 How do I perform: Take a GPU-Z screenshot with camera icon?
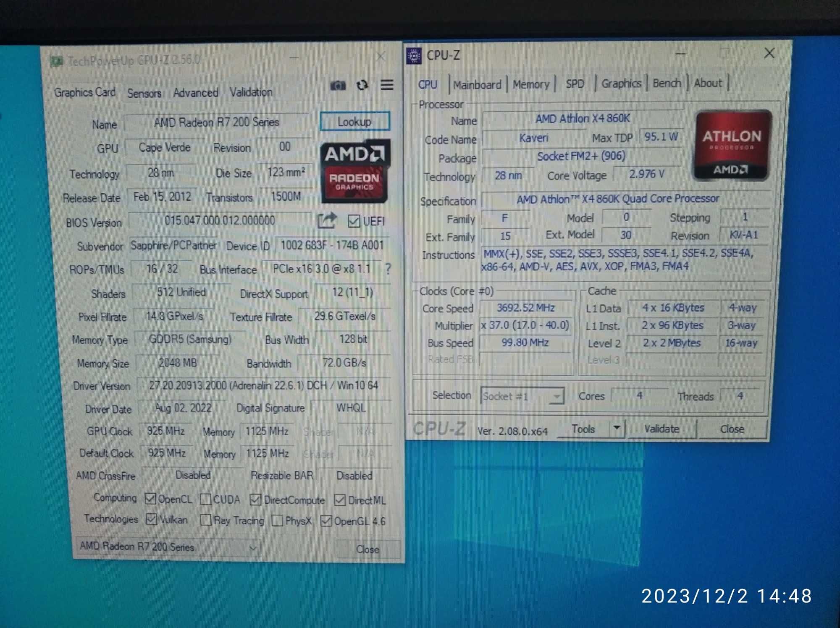(338, 86)
